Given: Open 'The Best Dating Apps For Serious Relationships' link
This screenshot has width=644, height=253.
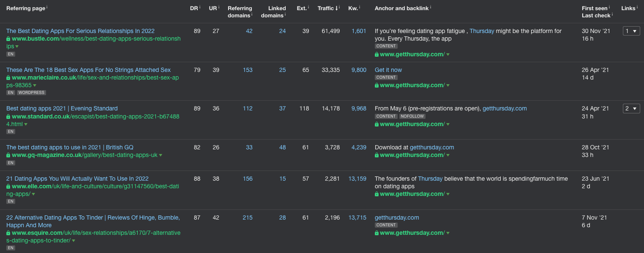Looking at the screenshot, I should tap(80, 31).
